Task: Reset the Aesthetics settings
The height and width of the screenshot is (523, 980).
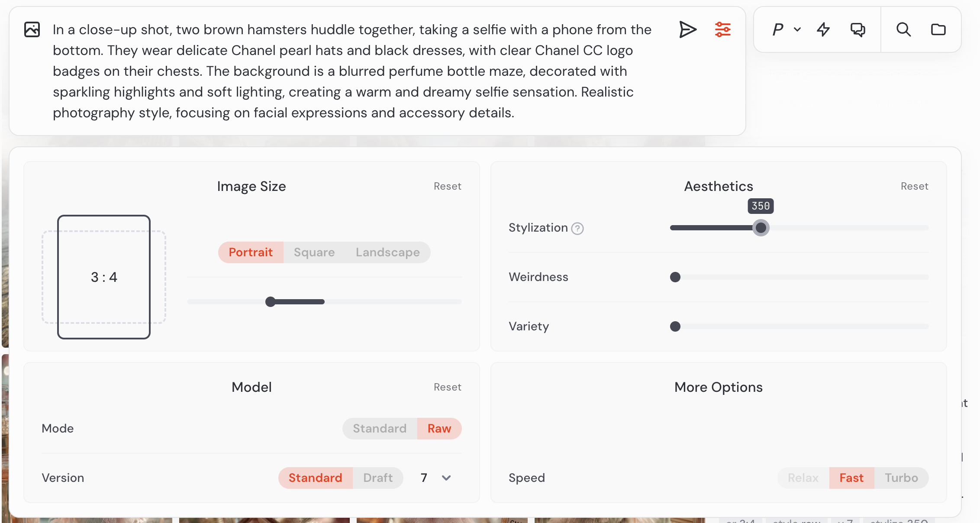Action: 915,186
